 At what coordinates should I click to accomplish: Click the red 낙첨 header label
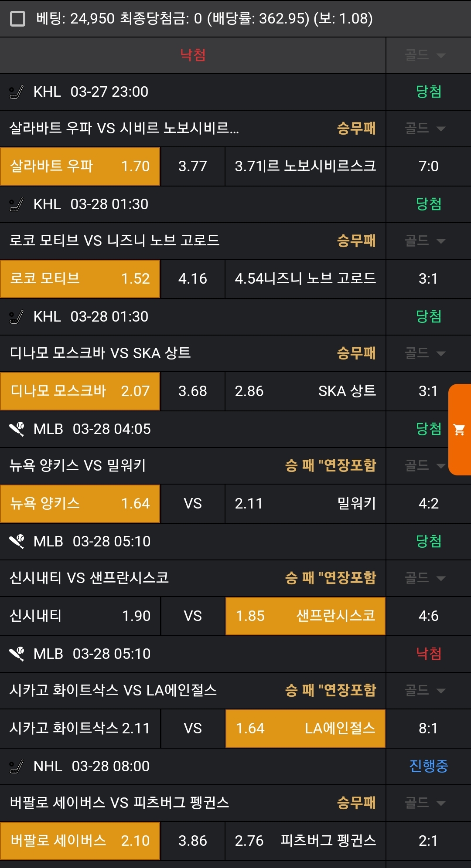coord(193,55)
